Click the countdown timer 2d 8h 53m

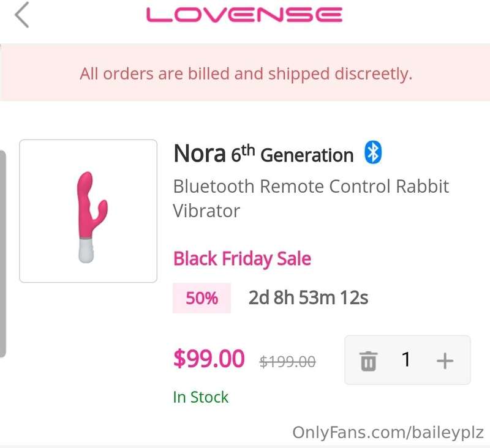[x=308, y=297]
